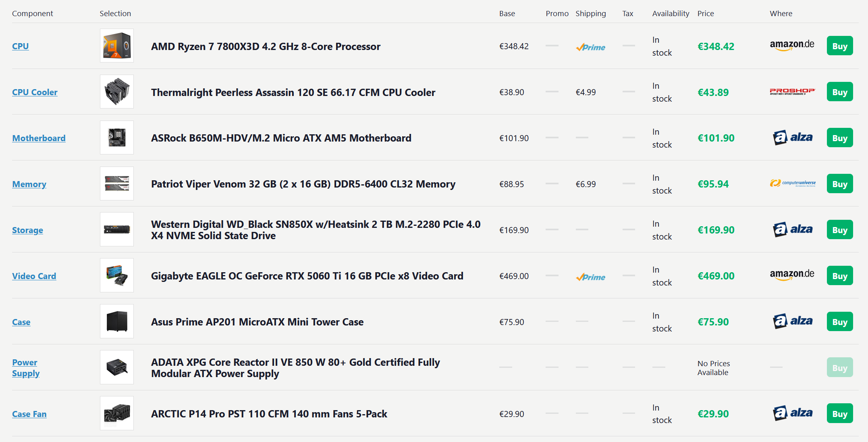The height and width of the screenshot is (442, 868).
Task: Open Thermalright Peerless Assassin 120 SE name
Action: click(x=293, y=92)
